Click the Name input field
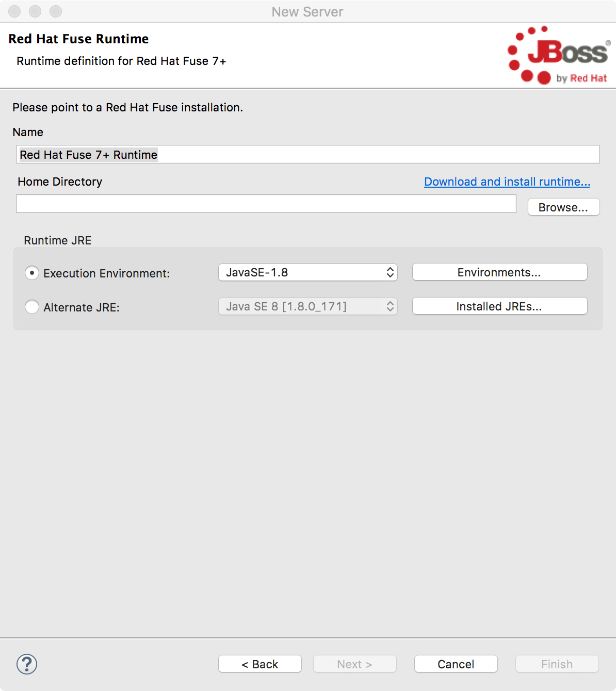 pos(308,154)
